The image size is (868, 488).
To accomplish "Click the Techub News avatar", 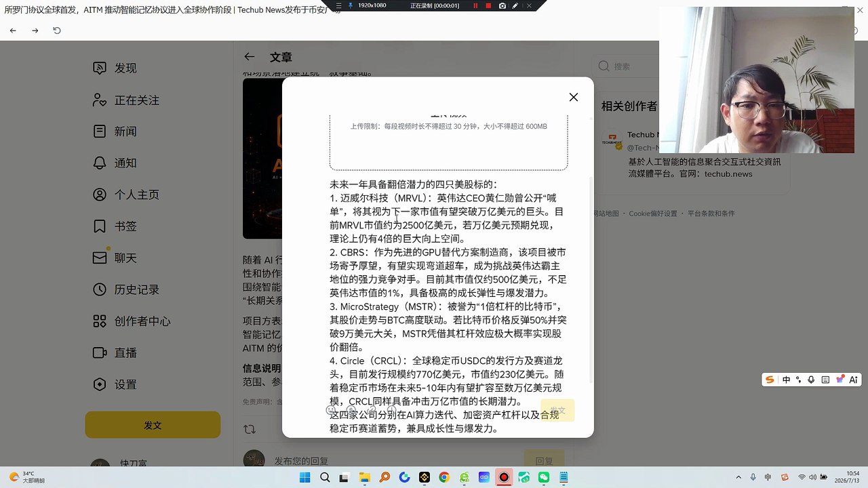I will coord(612,141).
